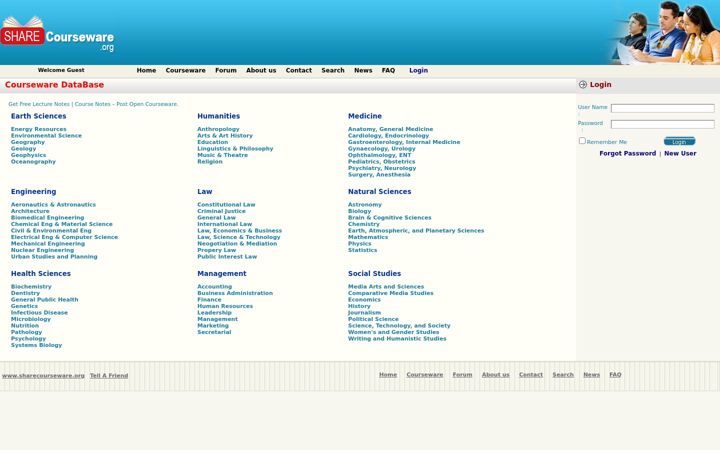Image resolution: width=720 pixels, height=450 pixels.
Task: Open Infectious Disease courses
Action: pos(39,313)
